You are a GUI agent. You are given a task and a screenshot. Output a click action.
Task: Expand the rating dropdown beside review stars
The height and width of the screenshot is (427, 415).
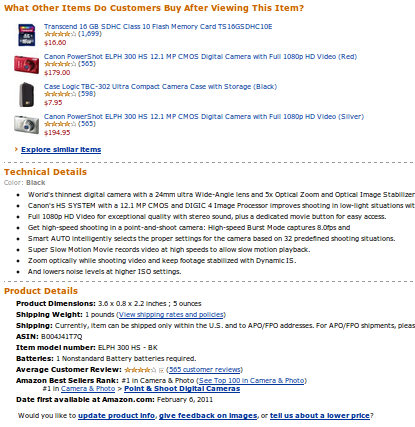(x=161, y=370)
